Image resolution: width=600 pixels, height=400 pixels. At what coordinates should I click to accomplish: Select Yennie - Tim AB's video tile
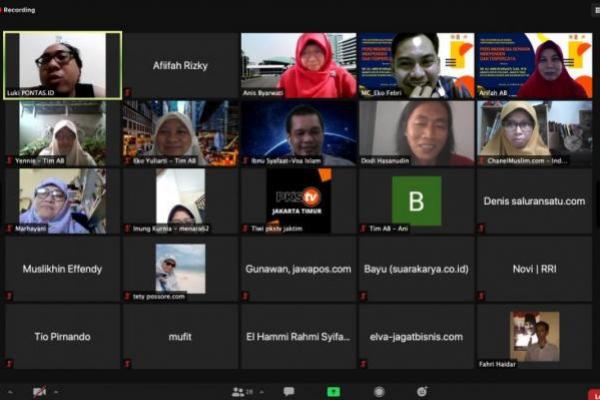63,133
